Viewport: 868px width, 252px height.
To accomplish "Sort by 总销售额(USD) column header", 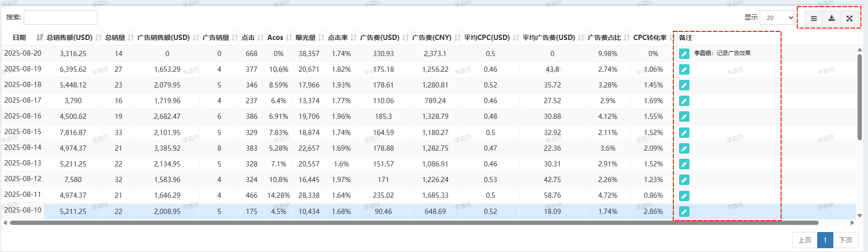I will tap(69, 38).
